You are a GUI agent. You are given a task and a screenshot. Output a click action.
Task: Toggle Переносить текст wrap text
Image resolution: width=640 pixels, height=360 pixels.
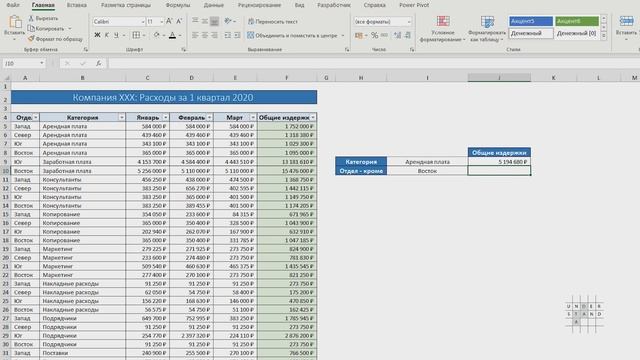(x=273, y=21)
